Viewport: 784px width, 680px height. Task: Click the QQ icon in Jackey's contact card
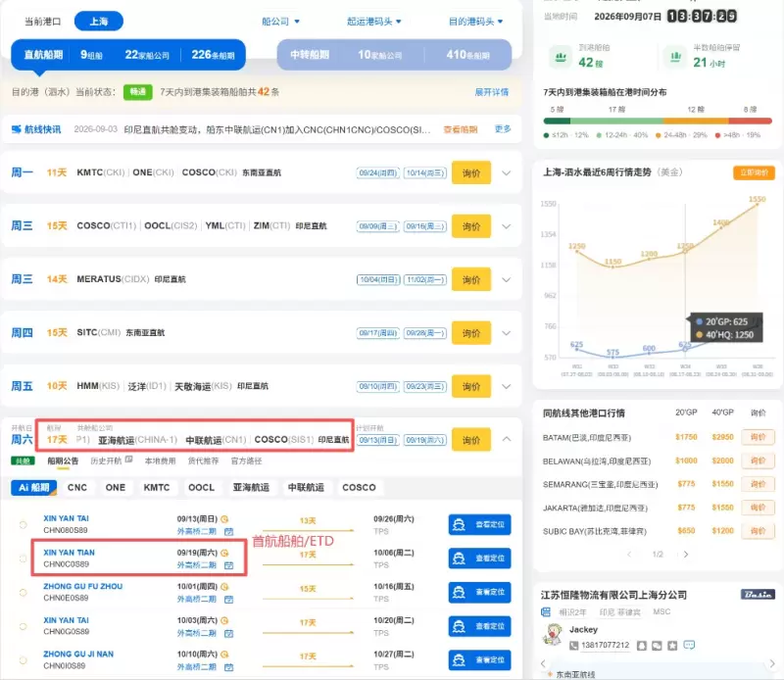642,646
